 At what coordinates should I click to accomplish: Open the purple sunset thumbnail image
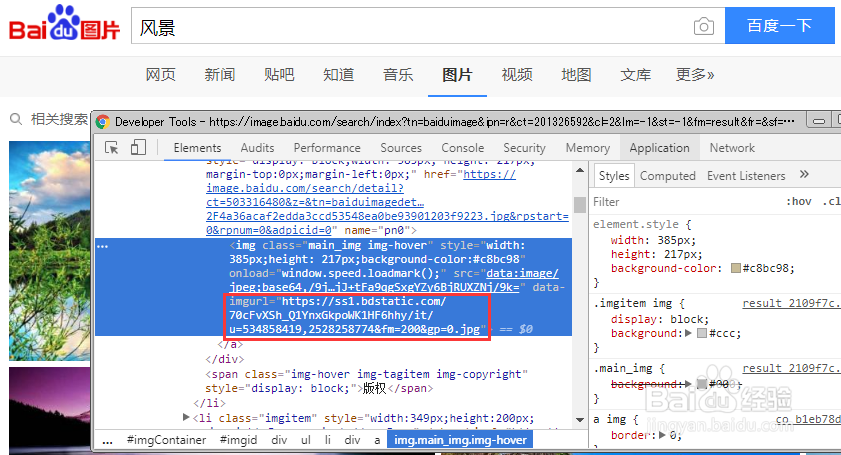pyautogui.click(x=49, y=410)
